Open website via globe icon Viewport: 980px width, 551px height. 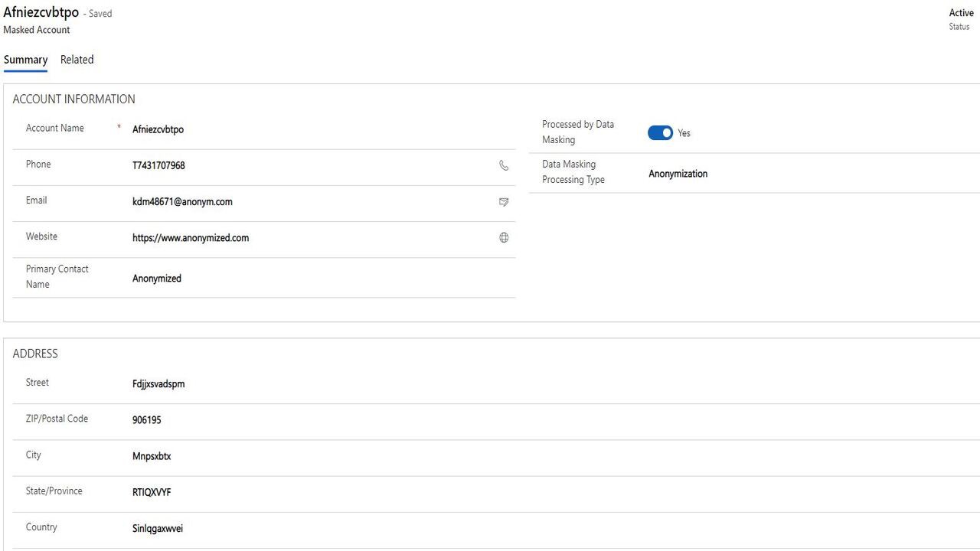tap(504, 238)
